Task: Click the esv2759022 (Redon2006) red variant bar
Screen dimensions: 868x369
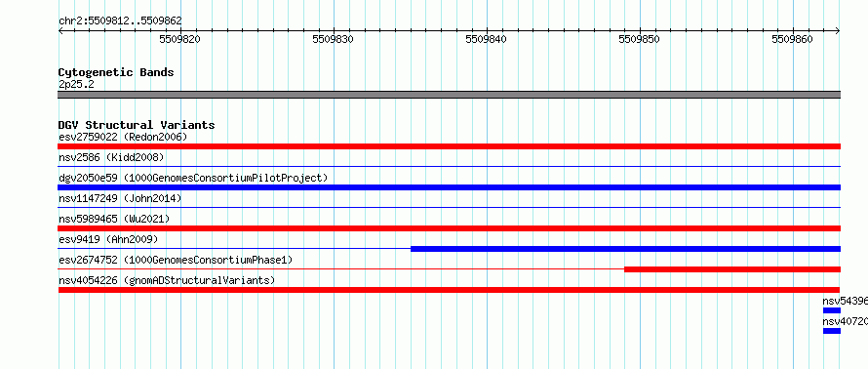Action: (x=449, y=146)
